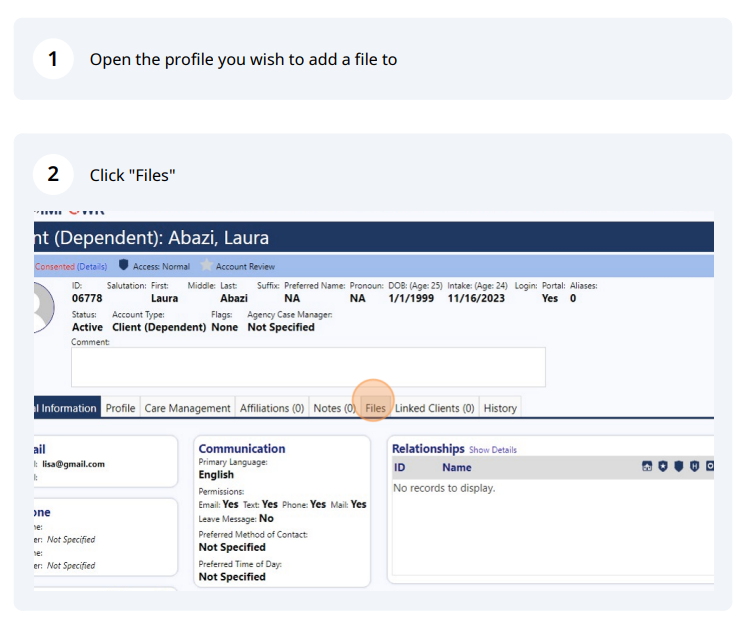Open the Notes (0) tab

pyautogui.click(x=334, y=408)
